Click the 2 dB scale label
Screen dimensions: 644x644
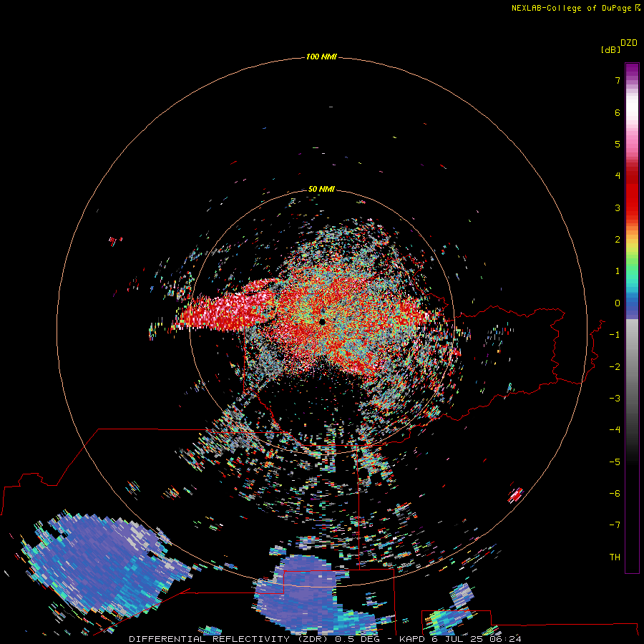(x=618, y=240)
